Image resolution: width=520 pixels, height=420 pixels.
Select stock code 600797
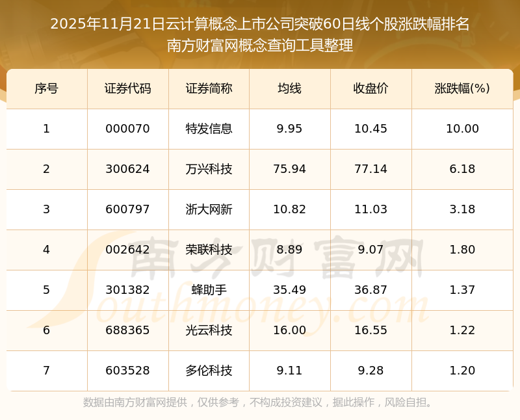(127, 209)
